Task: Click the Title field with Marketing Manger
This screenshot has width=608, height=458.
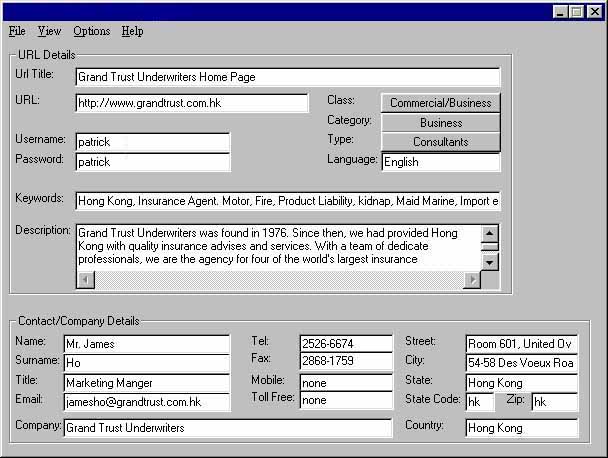Action: point(147,383)
